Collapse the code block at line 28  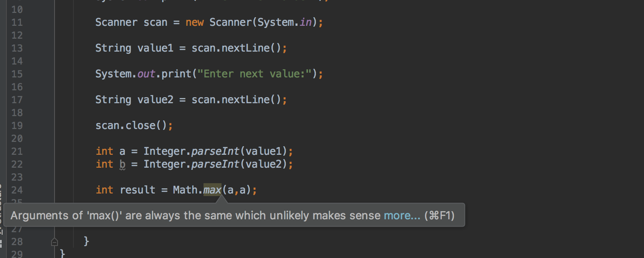pos(55,242)
